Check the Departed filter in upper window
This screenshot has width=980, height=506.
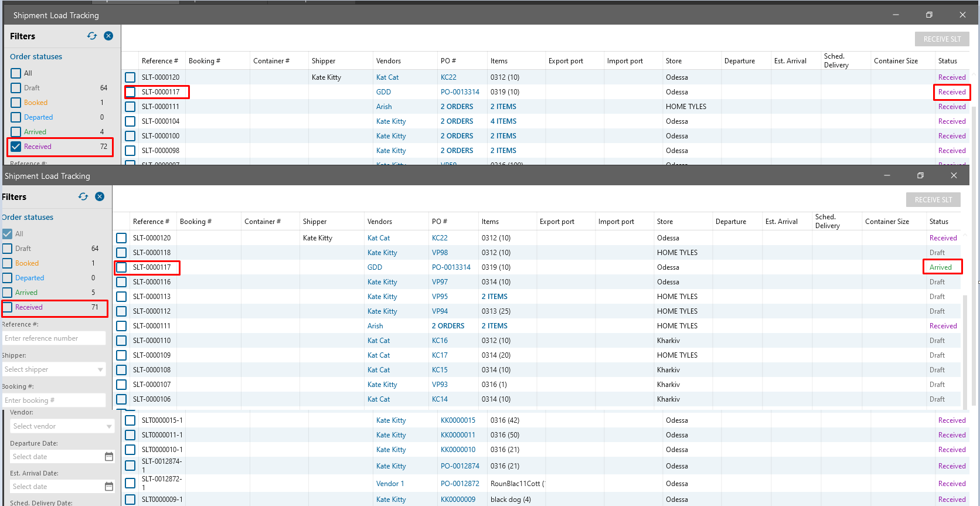point(16,117)
